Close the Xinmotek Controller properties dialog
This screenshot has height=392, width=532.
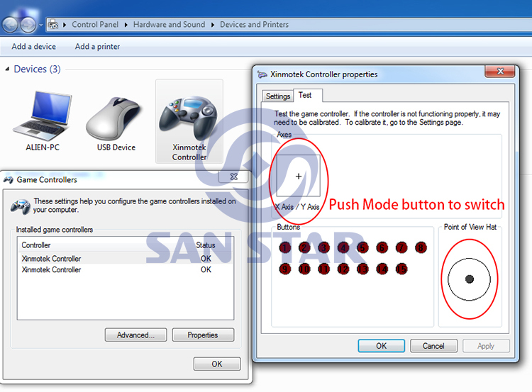coord(500,71)
